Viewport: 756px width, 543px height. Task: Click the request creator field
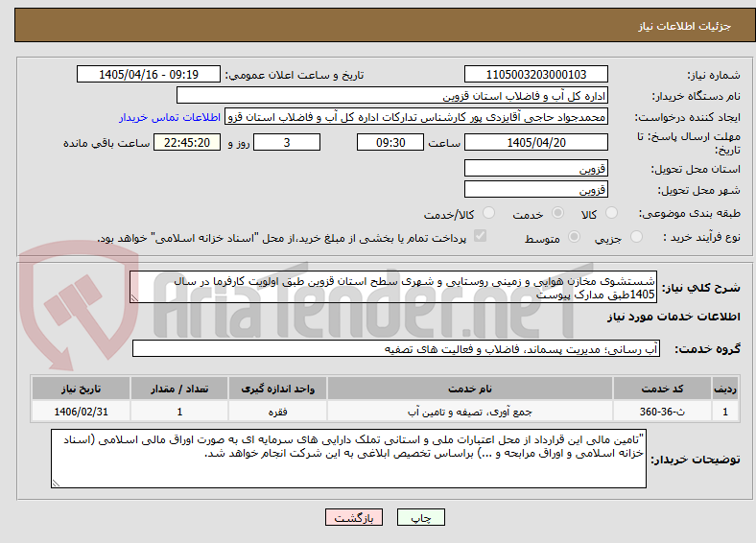pos(416,117)
